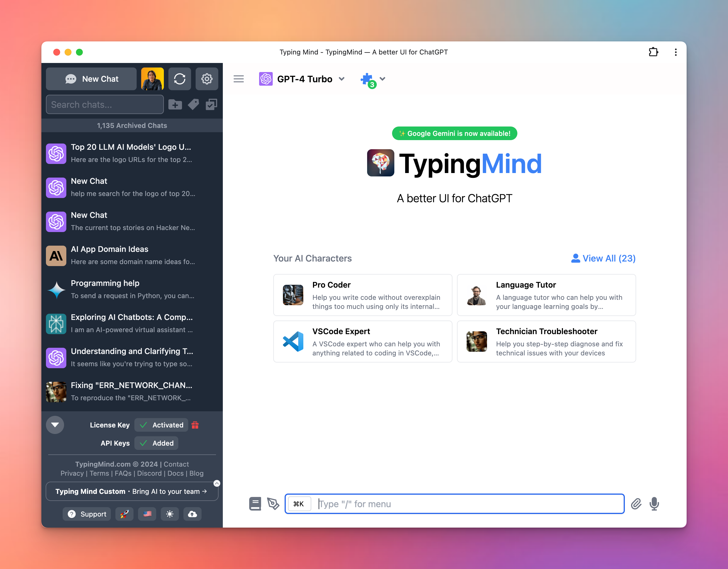Expand the GPT-4 Turbo model dropdown
The image size is (728, 569).
[342, 79]
